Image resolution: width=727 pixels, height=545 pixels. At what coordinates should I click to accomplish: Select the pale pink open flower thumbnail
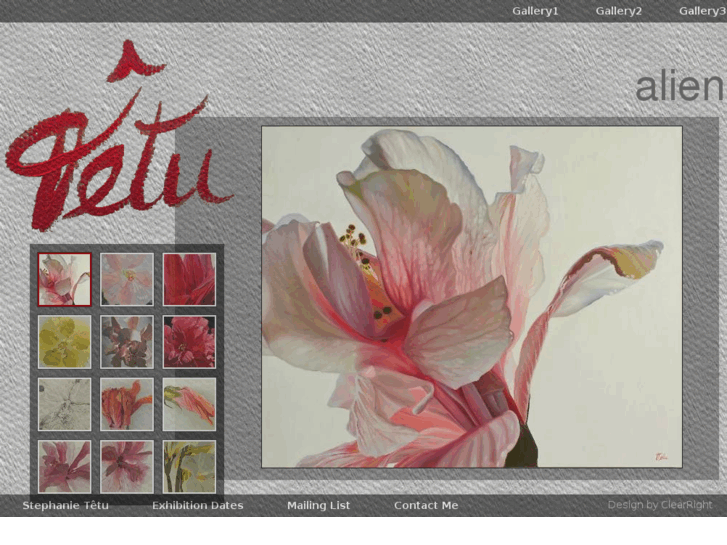coord(127,279)
